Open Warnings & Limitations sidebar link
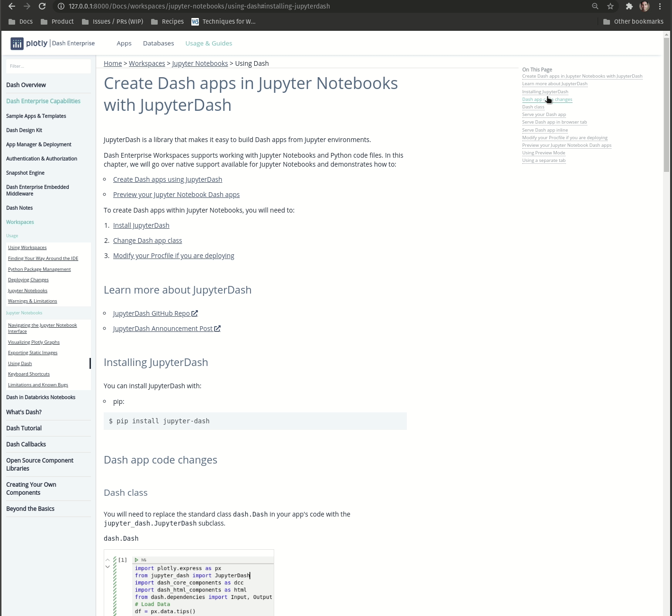This screenshot has height=616, width=672. tap(33, 301)
